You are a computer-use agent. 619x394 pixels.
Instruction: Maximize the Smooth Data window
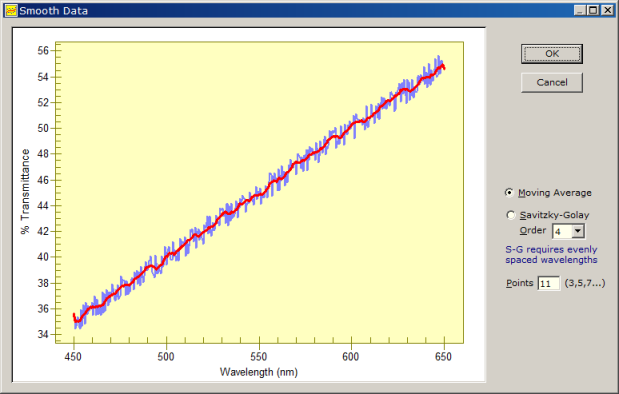click(x=593, y=11)
